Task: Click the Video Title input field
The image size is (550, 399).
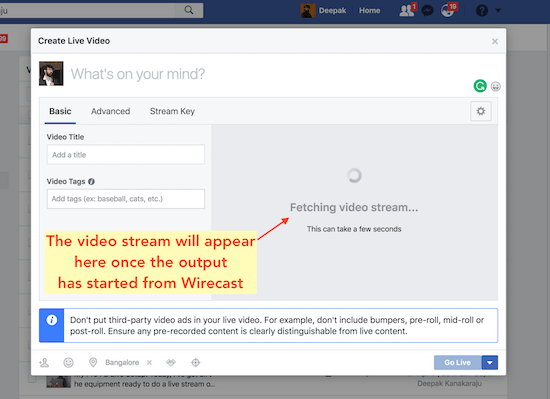Action: [x=126, y=155]
